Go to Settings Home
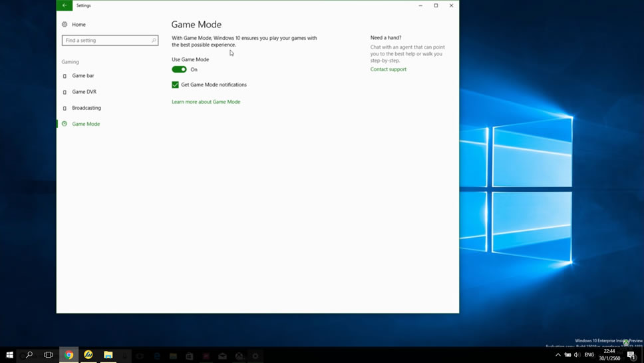This screenshot has width=644, height=363. point(79,25)
